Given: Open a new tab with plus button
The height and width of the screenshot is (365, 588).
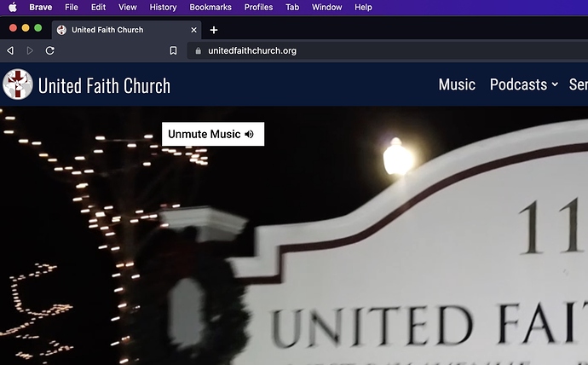Looking at the screenshot, I should click(x=214, y=30).
